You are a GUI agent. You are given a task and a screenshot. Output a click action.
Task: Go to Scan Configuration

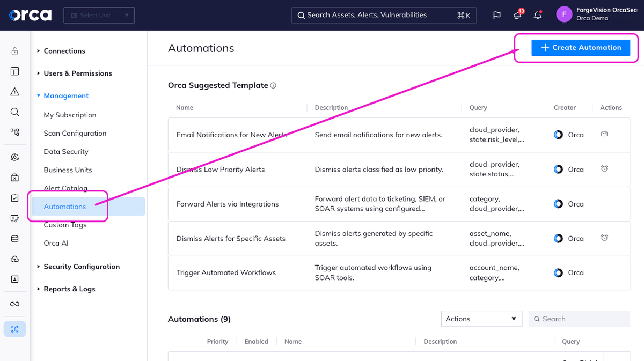[x=75, y=133]
